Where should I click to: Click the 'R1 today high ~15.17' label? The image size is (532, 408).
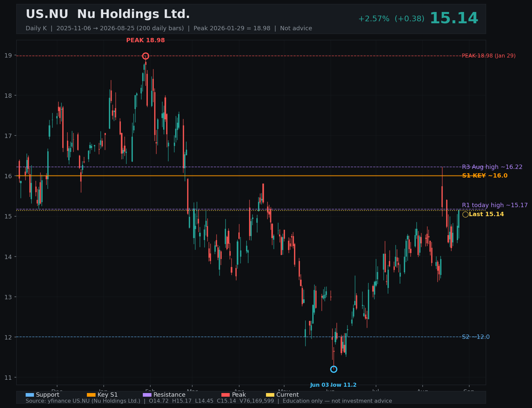(x=495, y=205)
